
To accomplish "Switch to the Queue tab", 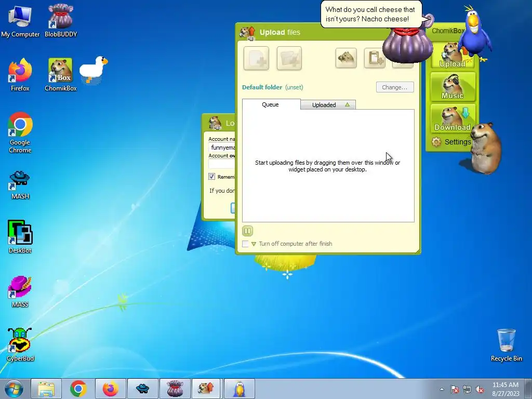I will 271,104.
